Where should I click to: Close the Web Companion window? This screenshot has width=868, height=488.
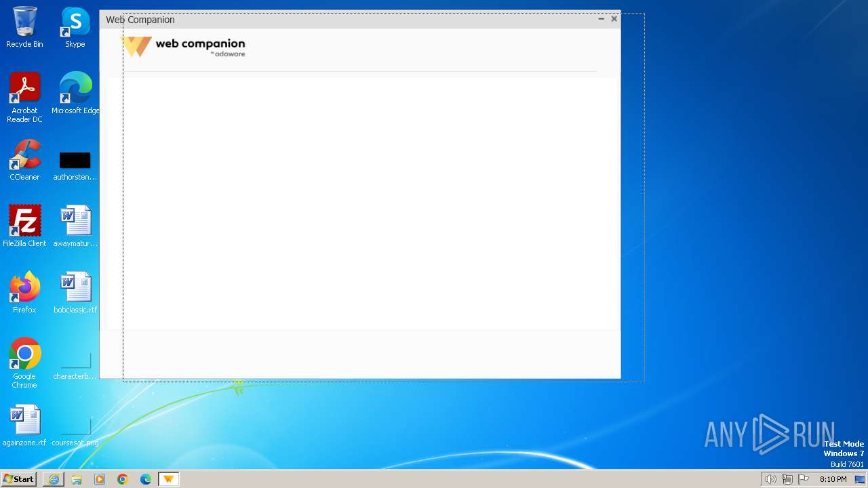(x=614, y=19)
